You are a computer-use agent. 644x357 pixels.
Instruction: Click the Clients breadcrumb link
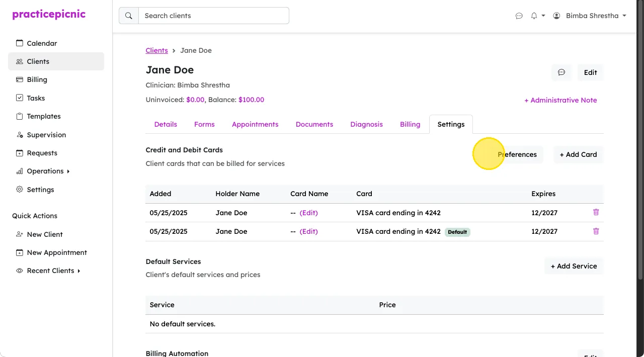pos(156,50)
